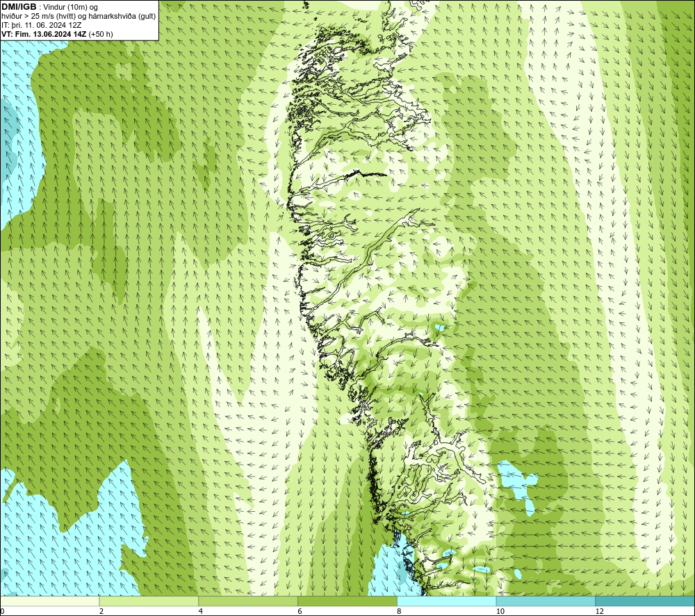Click the 'VT: Fim. 13.06.2024 14Z' line

tap(57, 34)
